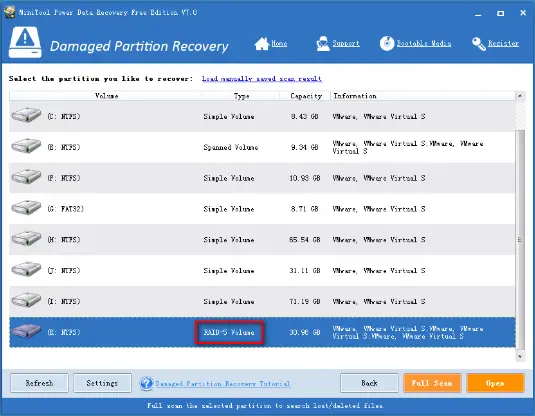Screen dimensions: 535x416
Task: Click the 8.71 GB capacity cell
Action: [x=304, y=209]
